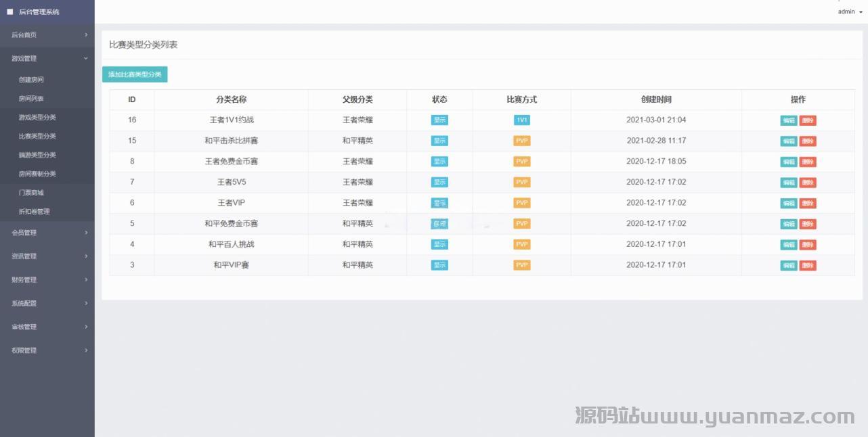Open 折扣卷管理 sidebar item

pyautogui.click(x=34, y=212)
